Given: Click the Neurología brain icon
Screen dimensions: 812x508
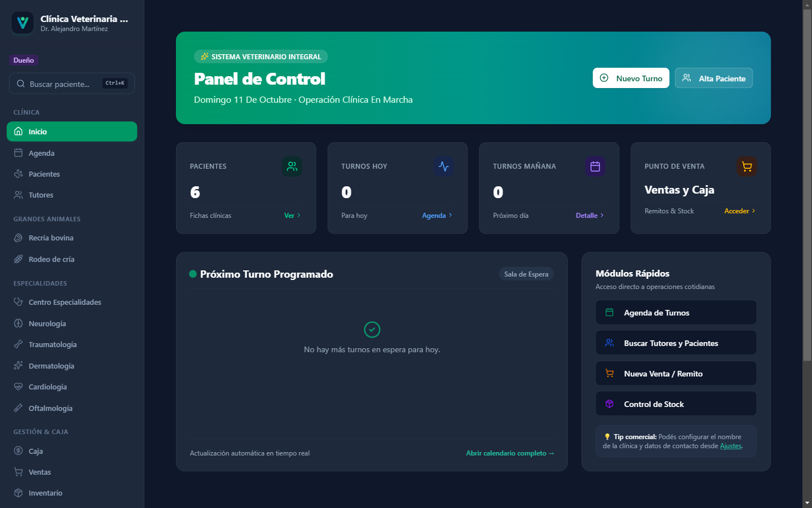Looking at the screenshot, I should point(18,323).
